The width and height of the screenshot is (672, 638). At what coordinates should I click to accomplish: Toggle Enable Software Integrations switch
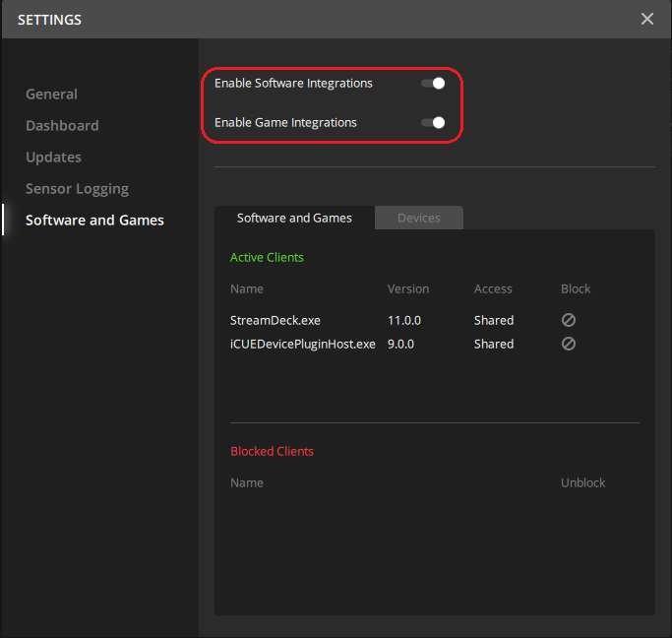(433, 84)
